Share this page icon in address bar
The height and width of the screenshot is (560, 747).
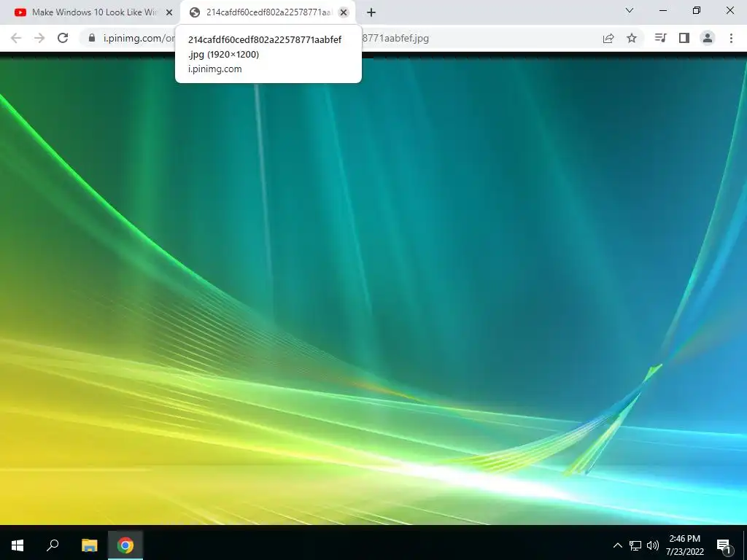coord(608,38)
